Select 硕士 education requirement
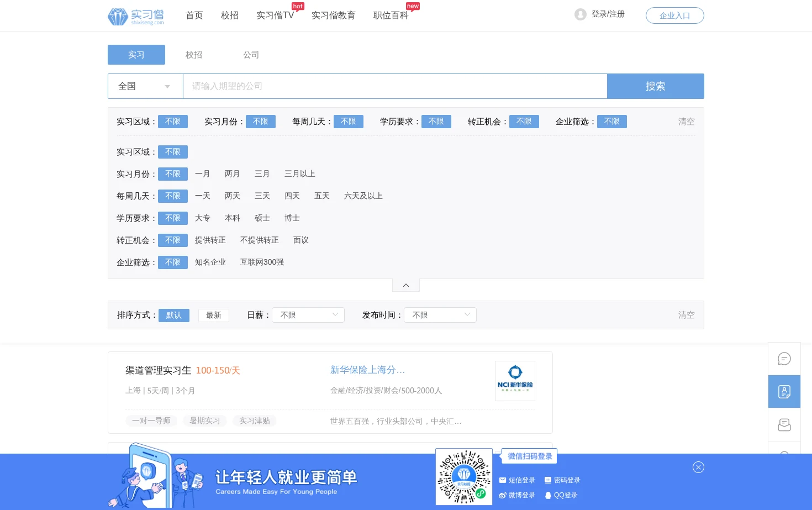812x510 pixels. (262, 218)
